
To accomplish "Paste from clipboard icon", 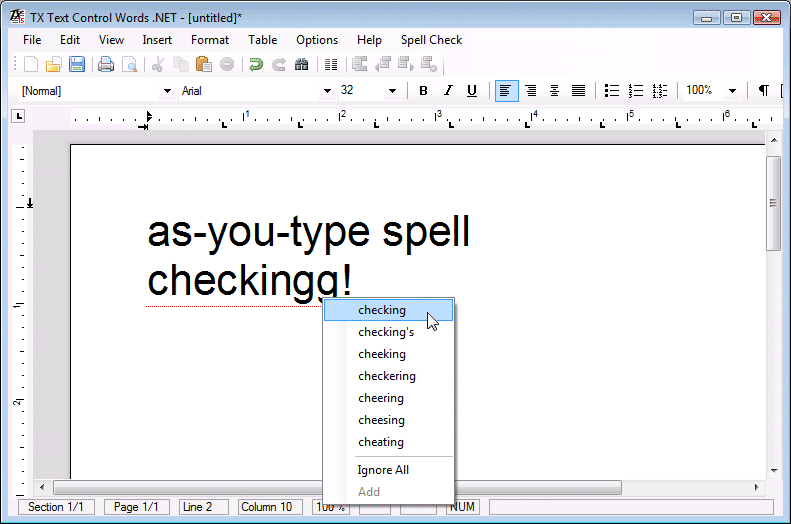I will pyautogui.click(x=203, y=65).
